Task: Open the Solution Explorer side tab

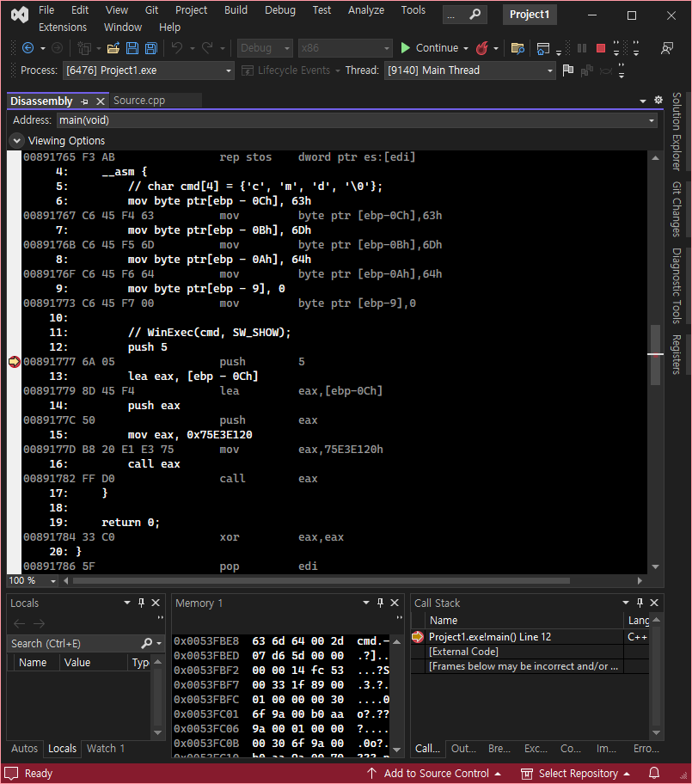Action: click(677, 132)
